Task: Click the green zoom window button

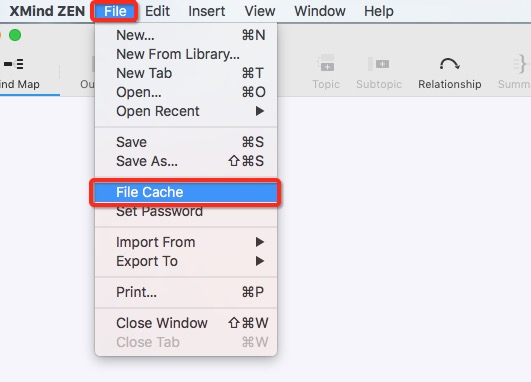Action: tap(15, 35)
